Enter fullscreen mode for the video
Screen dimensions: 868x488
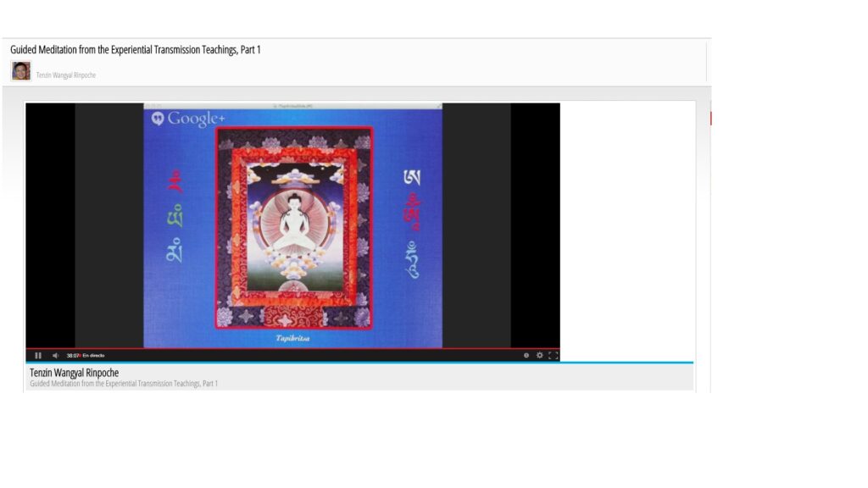pyautogui.click(x=553, y=356)
